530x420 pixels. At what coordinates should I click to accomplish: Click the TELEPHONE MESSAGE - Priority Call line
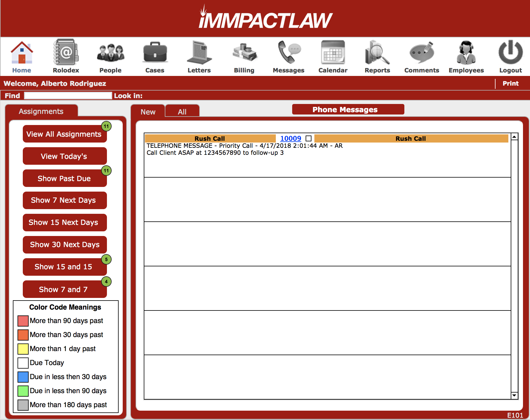[x=245, y=145]
